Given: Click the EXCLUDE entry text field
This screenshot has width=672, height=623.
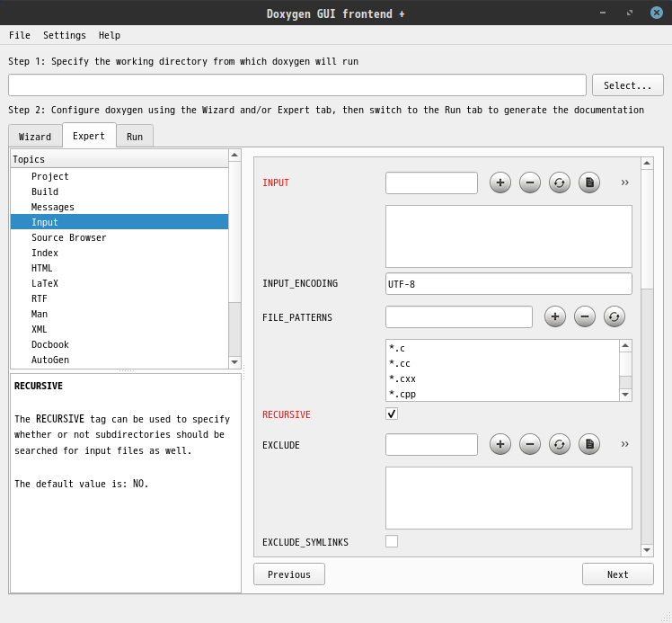Looking at the screenshot, I should (x=431, y=444).
